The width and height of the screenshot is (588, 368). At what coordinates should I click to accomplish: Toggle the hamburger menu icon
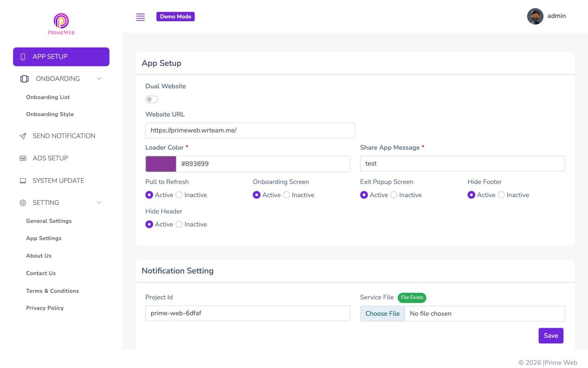point(140,17)
